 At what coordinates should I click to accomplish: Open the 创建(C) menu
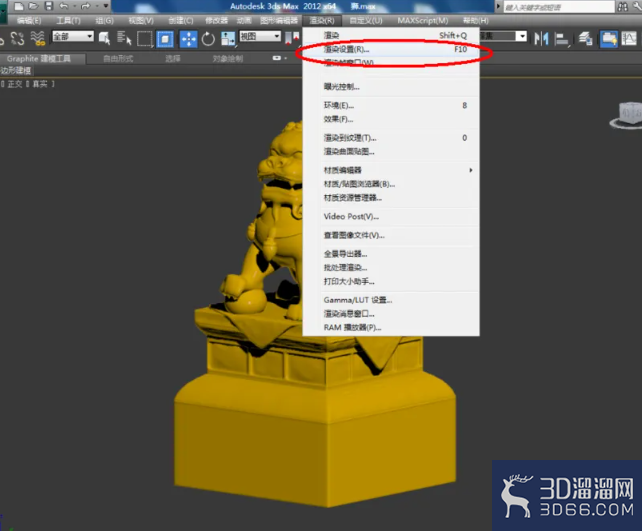pos(181,20)
